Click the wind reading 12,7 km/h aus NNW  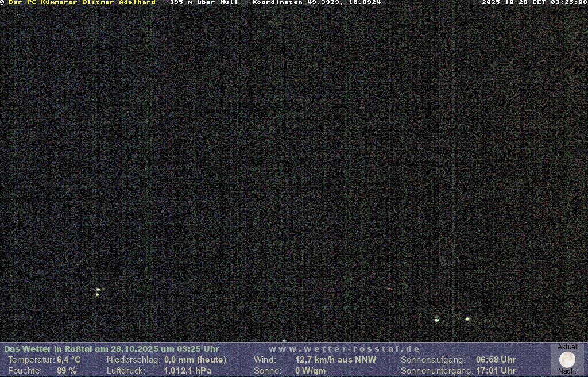[336, 360]
